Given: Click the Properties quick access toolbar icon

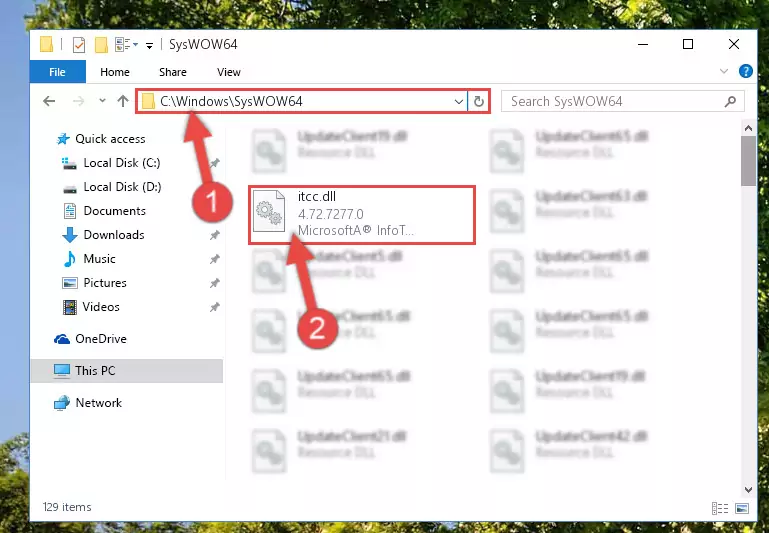Looking at the screenshot, I should point(78,45).
